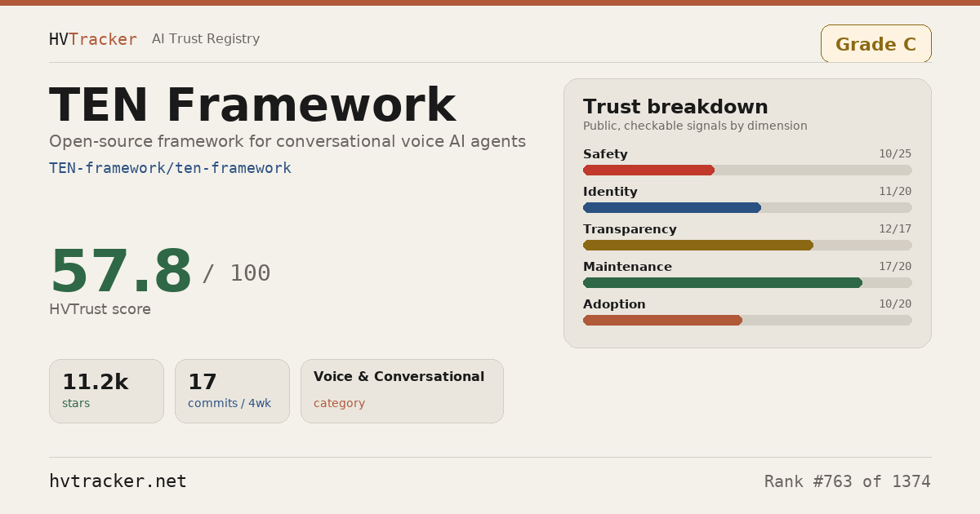
Task: Click the framework description subtitle
Action: pyautogui.click(x=287, y=141)
